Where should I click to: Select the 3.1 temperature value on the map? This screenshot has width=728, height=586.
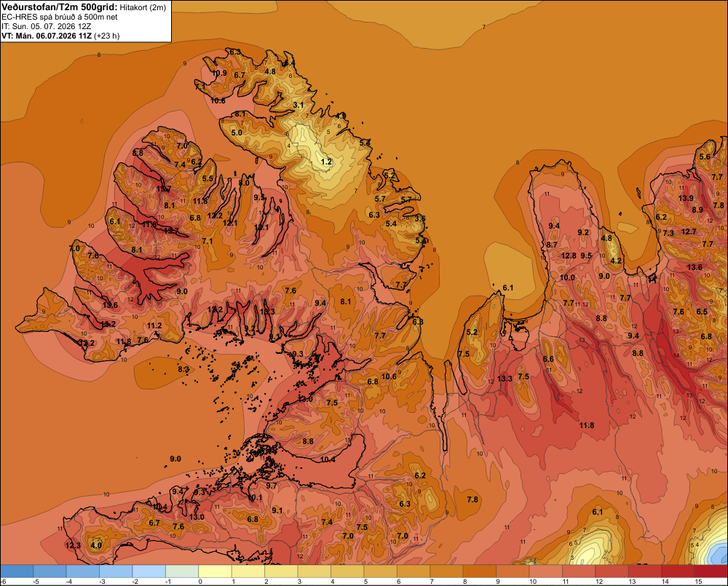[298, 105]
